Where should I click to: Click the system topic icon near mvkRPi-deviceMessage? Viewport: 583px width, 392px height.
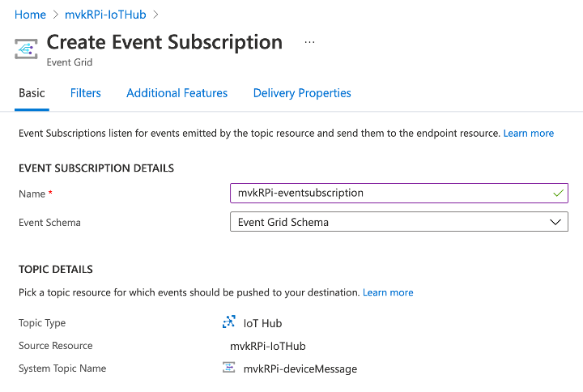click(228, 368)
